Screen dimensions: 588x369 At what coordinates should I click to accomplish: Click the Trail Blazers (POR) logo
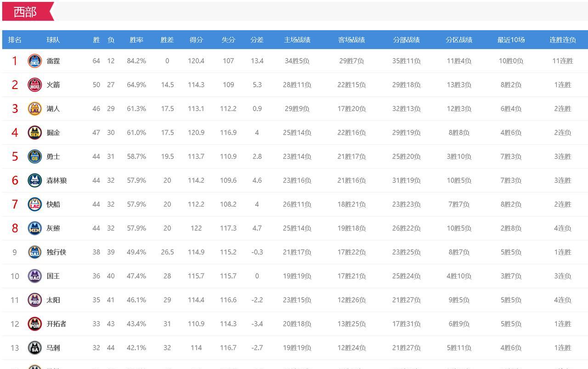pos(35,324)
